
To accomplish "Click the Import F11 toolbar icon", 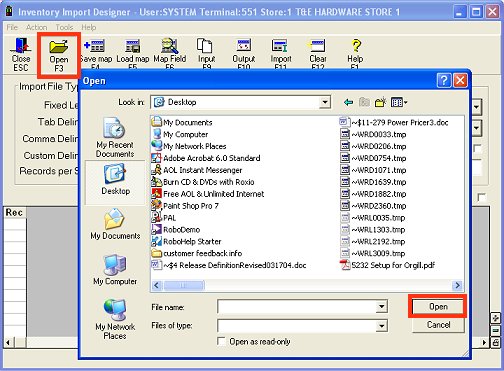I will pyautogui.click(x=281, y=53).
